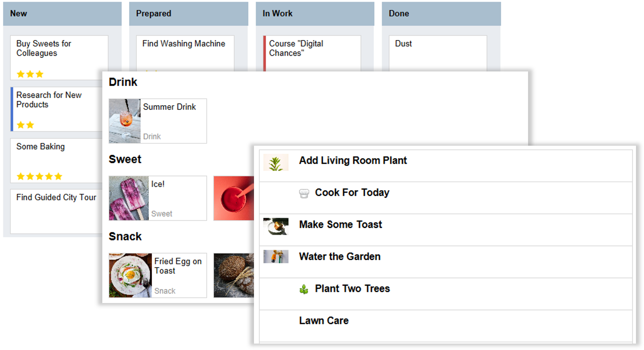Click the star rating on Buy Sweets card
644x350 pixels.
point(30,74)
